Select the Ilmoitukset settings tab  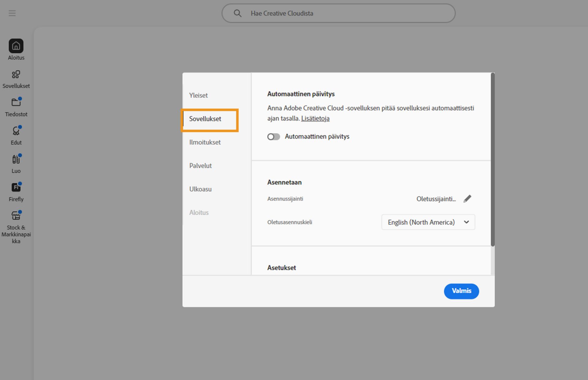[205, 142]
